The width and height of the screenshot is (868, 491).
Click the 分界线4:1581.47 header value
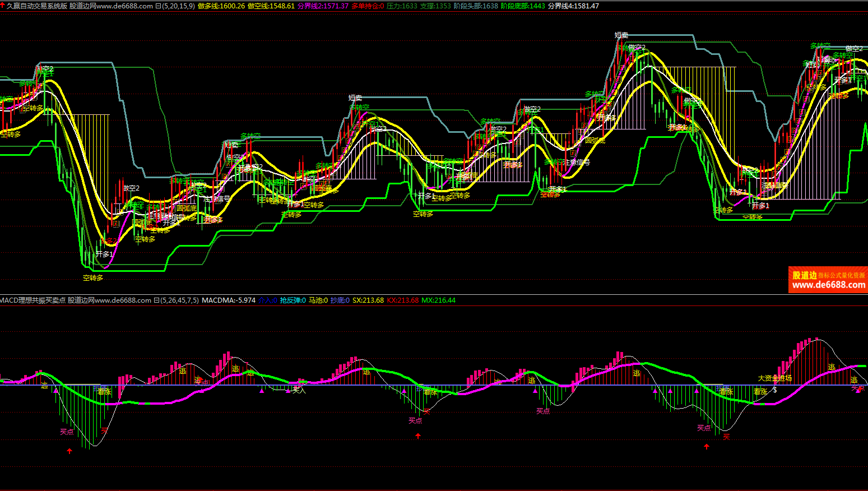click(573, 6)
